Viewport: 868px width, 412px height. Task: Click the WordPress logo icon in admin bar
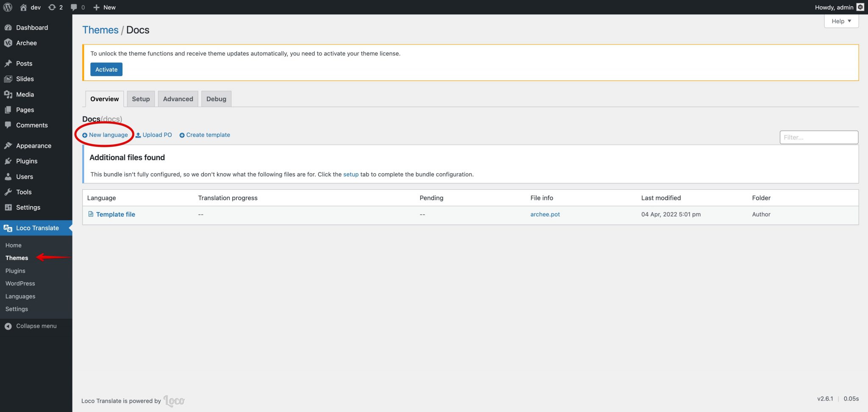[8, 7]
